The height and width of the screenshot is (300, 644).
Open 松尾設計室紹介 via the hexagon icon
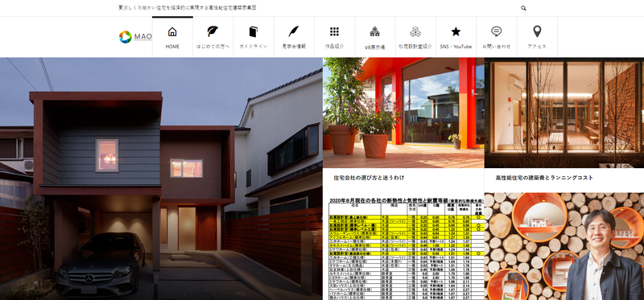click(x=415, y=31)
